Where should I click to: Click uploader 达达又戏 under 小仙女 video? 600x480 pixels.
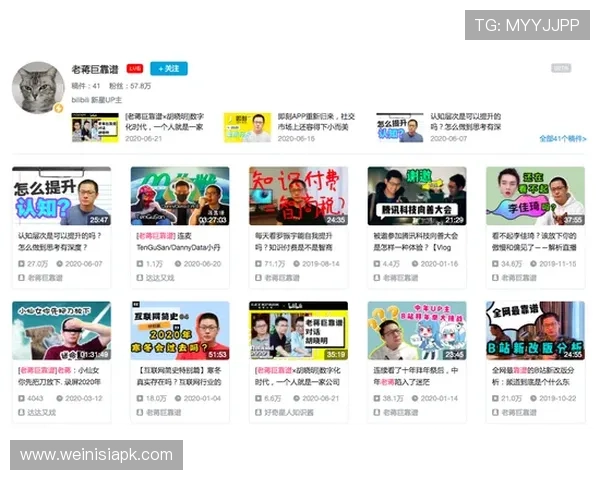pyautogui.click(x=42, y=413)
